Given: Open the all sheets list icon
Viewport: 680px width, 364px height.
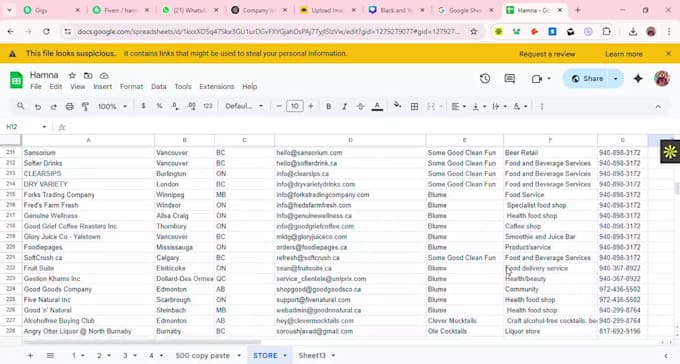Looking at the screenshot, I should [x=50, y=355].
